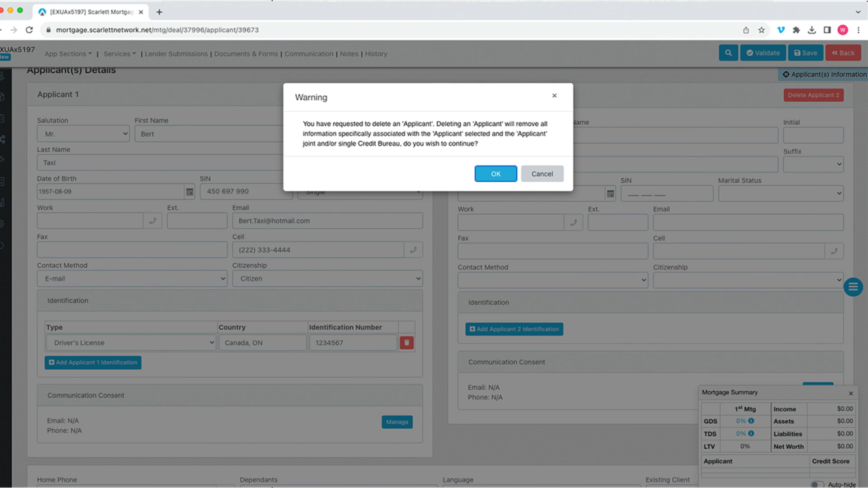Expand the Salutation dropdown
The height and width of the screenshot is (488, 868).
pos(83,134)
